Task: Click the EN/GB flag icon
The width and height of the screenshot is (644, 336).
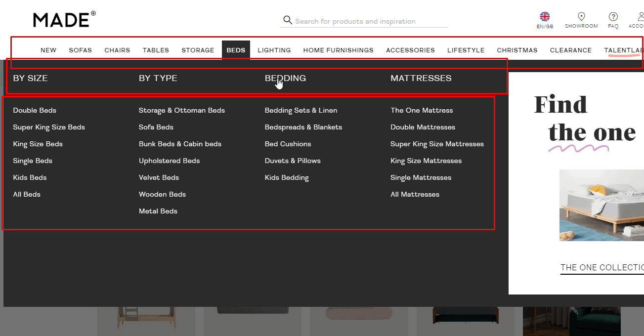Action: 545,16
